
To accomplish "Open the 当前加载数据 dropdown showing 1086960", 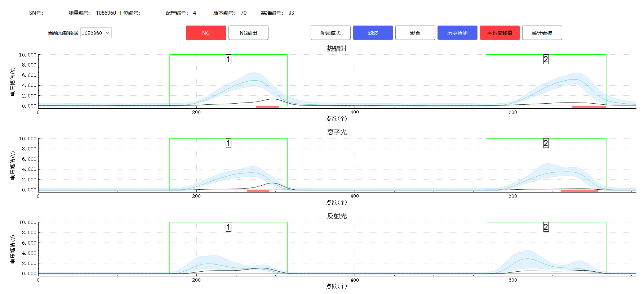I will click(x=96, y=33).
